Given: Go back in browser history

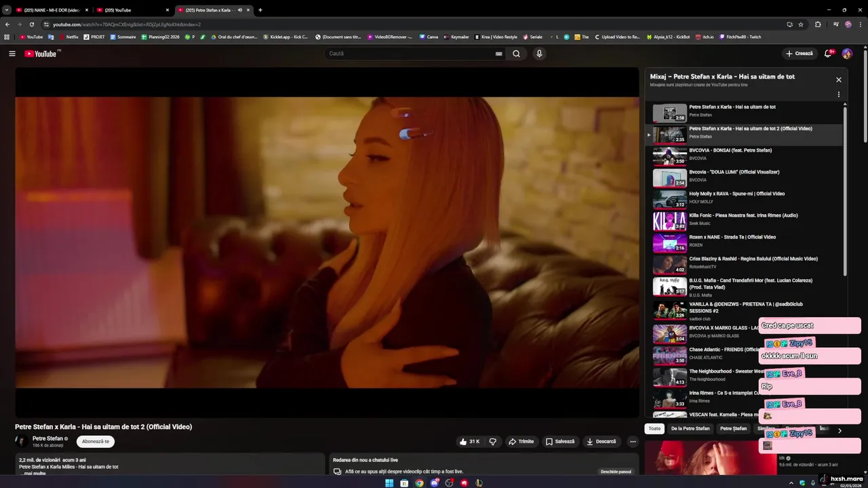Looking at the screenshot, I should click(7, 24).
